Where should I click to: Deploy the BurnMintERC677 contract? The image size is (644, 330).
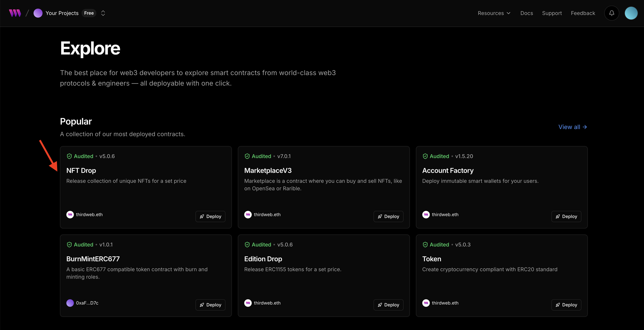[x=210, y=305]
